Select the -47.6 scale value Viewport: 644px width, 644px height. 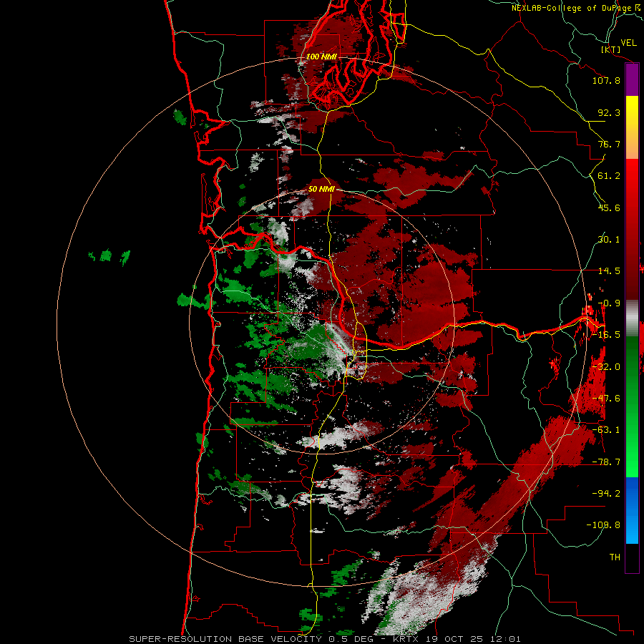606,399
